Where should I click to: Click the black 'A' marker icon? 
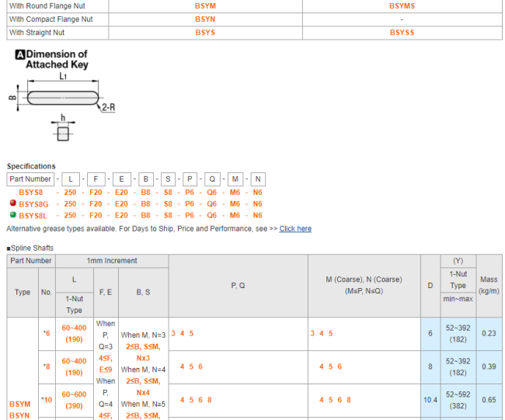pos(20,54)
